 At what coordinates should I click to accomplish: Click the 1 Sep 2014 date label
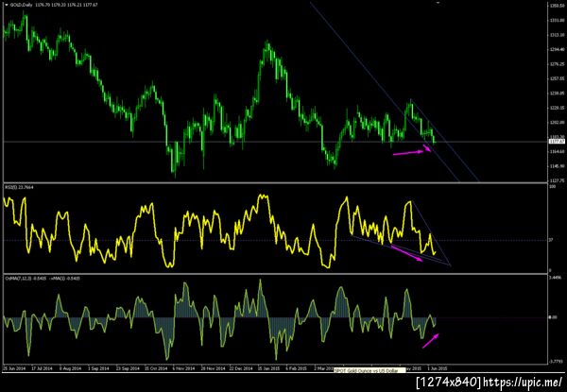[98, 368]
